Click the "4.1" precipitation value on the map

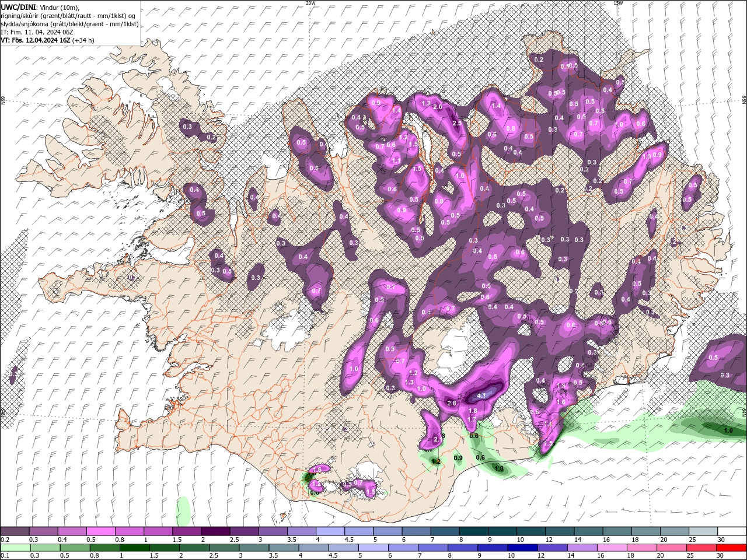[482, 396]
